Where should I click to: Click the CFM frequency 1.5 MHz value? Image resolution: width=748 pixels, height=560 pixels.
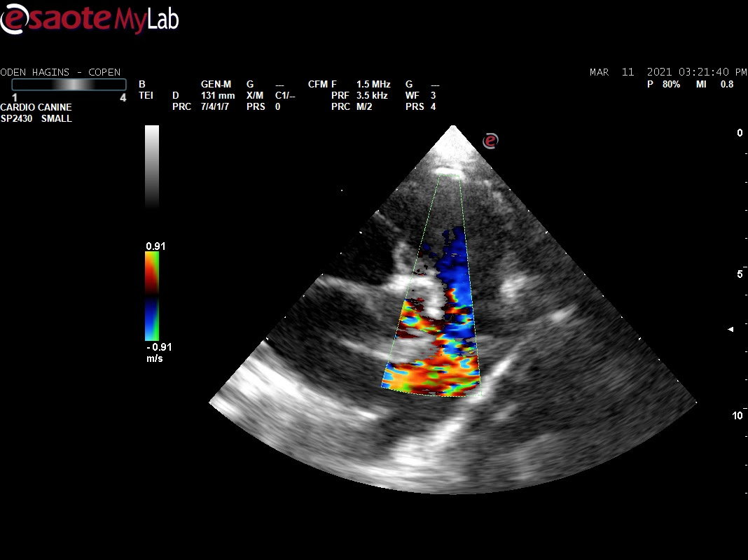373,84
